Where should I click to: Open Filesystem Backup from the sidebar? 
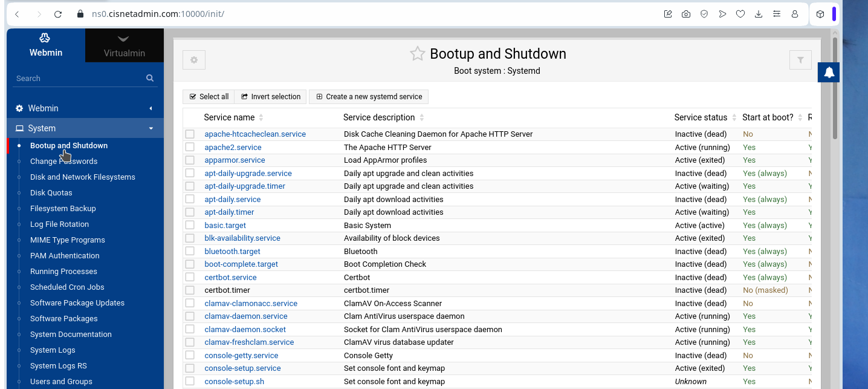pos(63,209)
